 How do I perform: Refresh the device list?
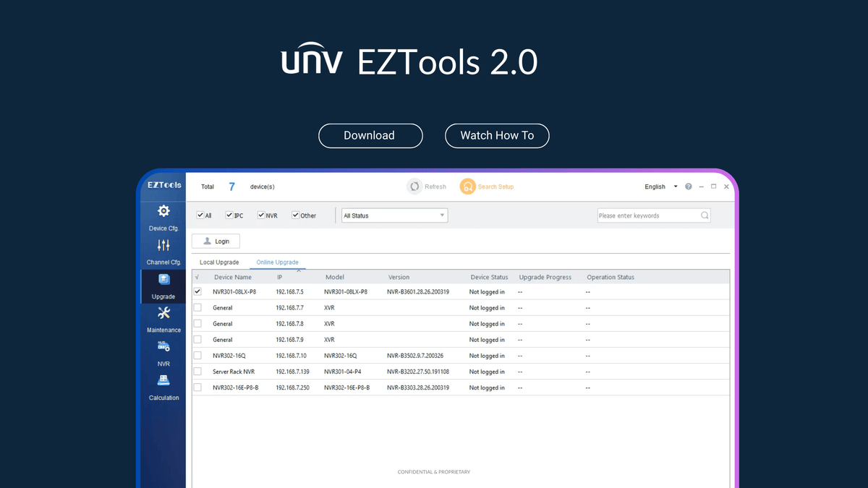click(x=427, y=186)
